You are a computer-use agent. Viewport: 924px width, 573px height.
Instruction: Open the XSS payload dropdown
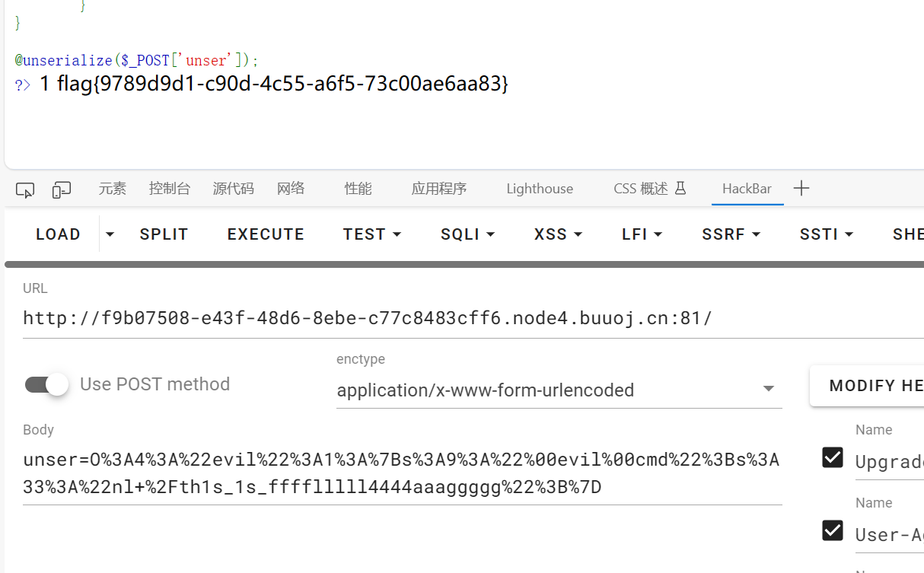pos(559,234)
